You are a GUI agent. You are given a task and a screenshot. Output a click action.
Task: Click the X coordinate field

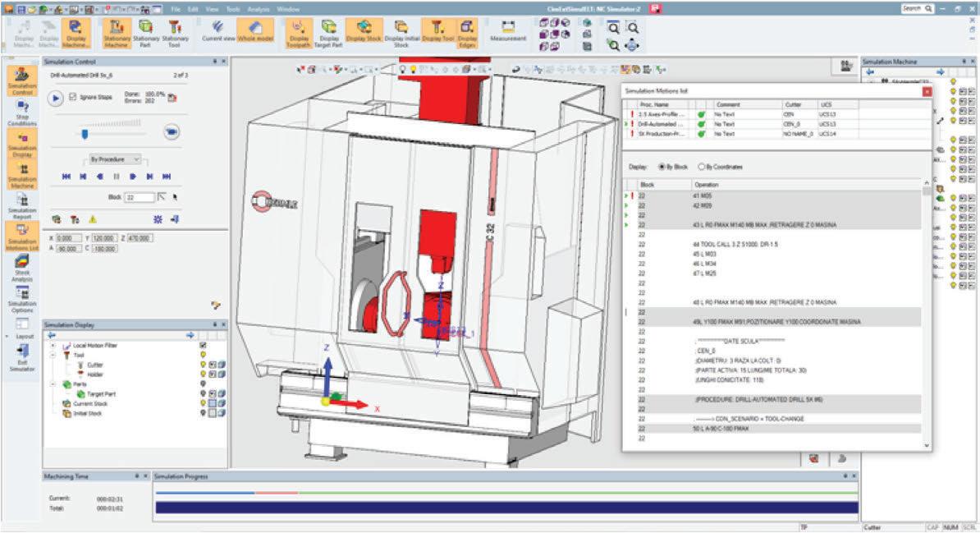click(x=69, y=238)
